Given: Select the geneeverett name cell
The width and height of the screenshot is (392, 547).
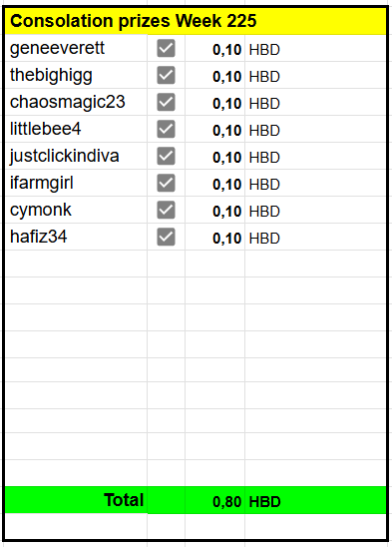Looking at the screenshot, I should 77,48.
